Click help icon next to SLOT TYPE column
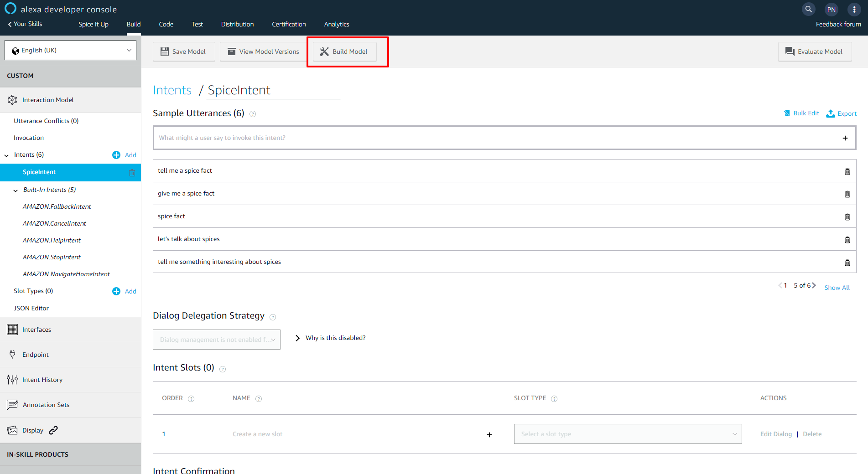868x474 pixels. (554, 399)
